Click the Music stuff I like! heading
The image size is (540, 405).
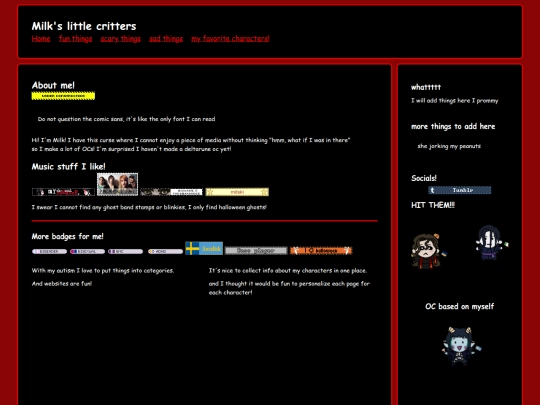69,167
